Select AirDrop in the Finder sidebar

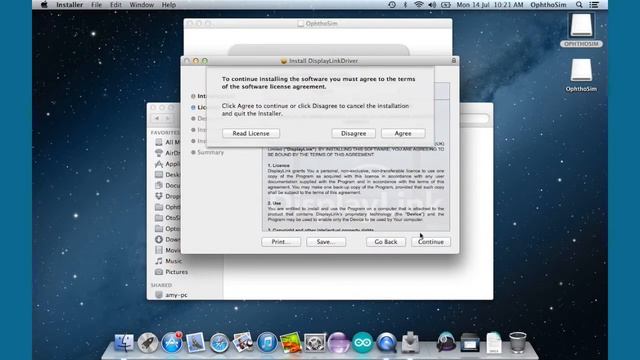coord(167,153)
